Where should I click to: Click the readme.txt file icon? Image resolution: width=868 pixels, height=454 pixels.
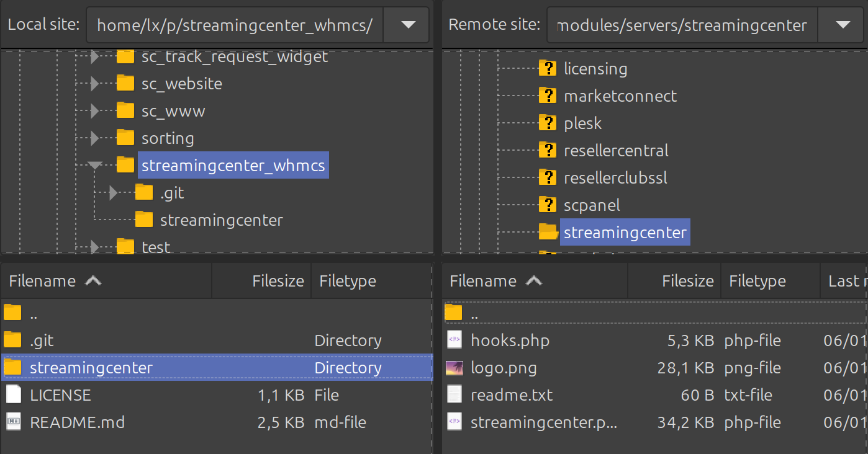coord(454,395)
